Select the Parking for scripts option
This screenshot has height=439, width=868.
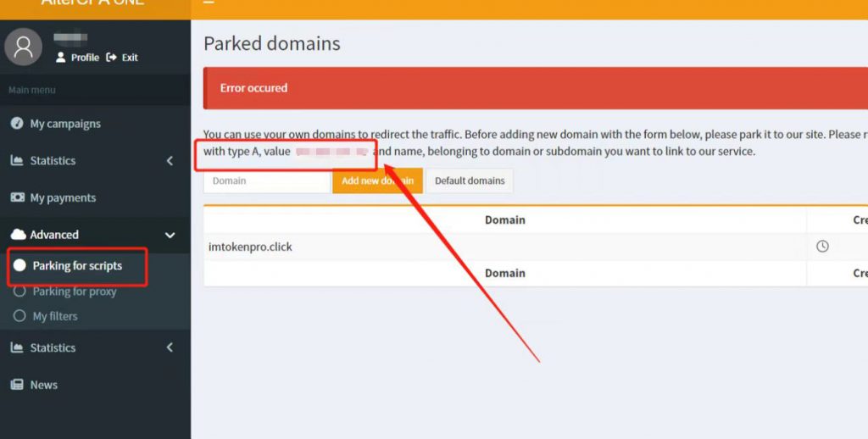tap(77, 266)
